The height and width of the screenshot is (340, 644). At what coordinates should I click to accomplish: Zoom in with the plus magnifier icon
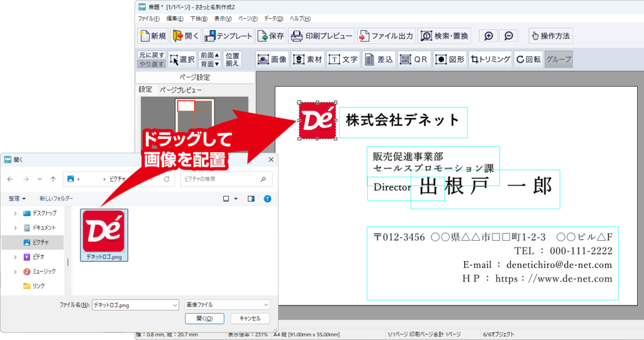[x=488, y=36]
